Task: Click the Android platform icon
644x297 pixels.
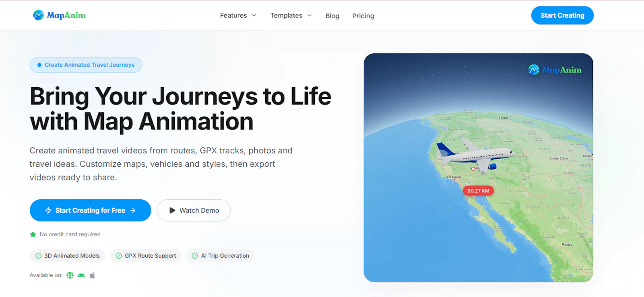Action: (x=81, y=275)
